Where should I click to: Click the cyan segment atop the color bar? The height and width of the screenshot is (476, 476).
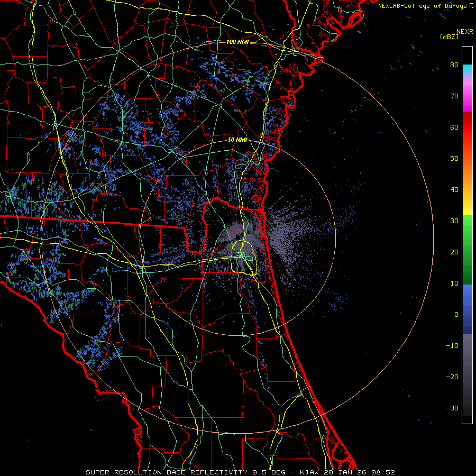467,68
